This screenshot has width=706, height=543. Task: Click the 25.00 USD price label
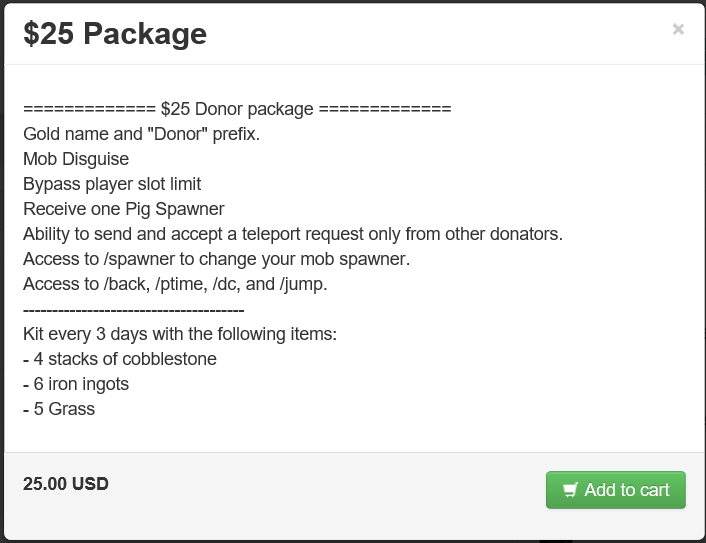coord(66,484)
